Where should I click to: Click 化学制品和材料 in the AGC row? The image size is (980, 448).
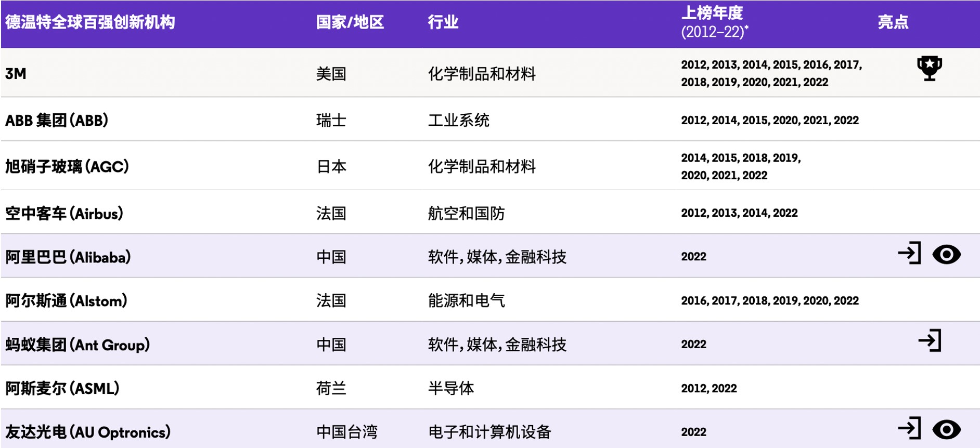click(x=482, y=167)
